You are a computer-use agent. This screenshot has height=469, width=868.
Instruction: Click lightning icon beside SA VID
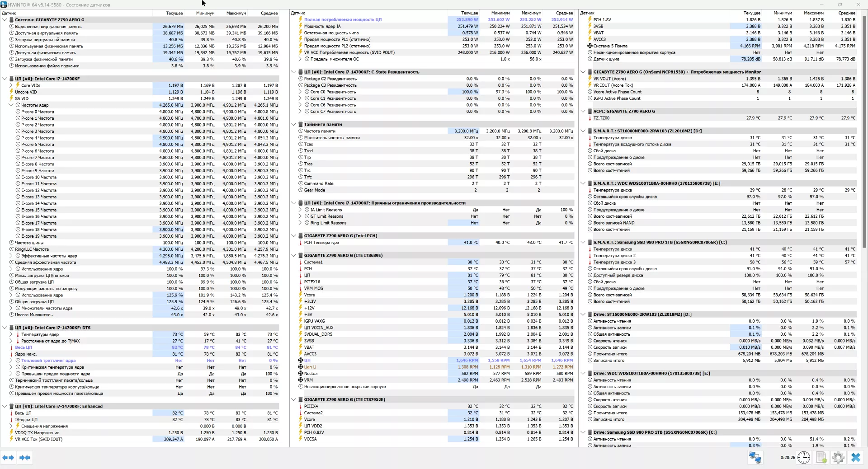pyautogui.click(x=11, y=98)
